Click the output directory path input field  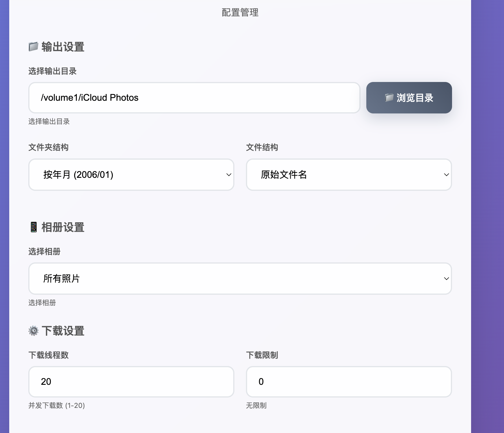[194, 98]
